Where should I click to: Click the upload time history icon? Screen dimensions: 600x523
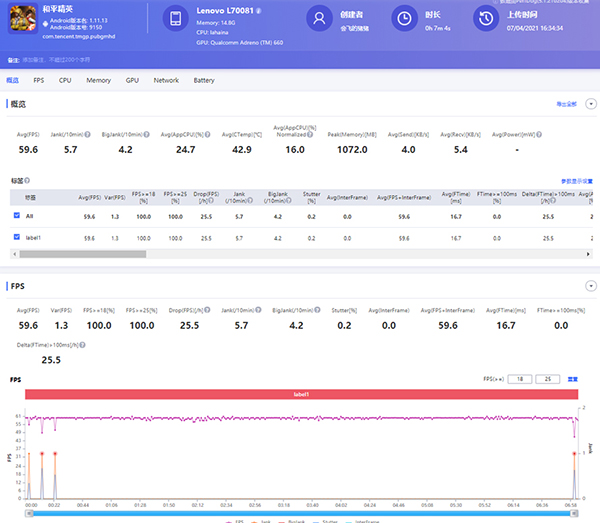point(485,19)
